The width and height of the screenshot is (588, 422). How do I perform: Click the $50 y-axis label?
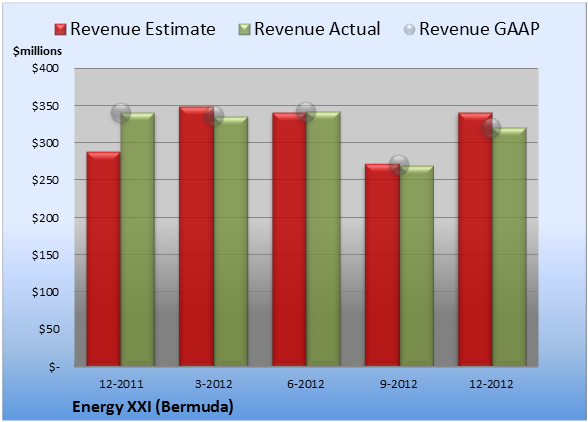(x=49, y=329)
